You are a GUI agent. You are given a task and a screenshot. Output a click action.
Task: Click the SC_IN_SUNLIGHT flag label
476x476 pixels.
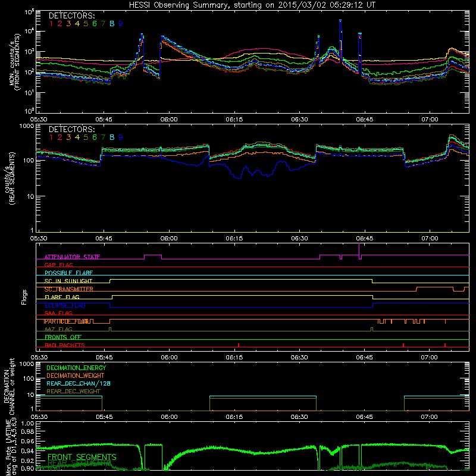tap(68, 281)
